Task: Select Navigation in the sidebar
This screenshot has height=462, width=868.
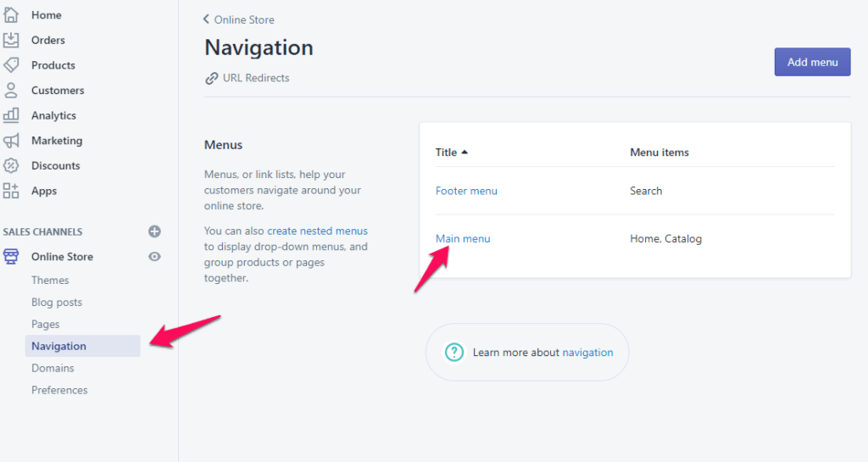Action: [58, 346]
